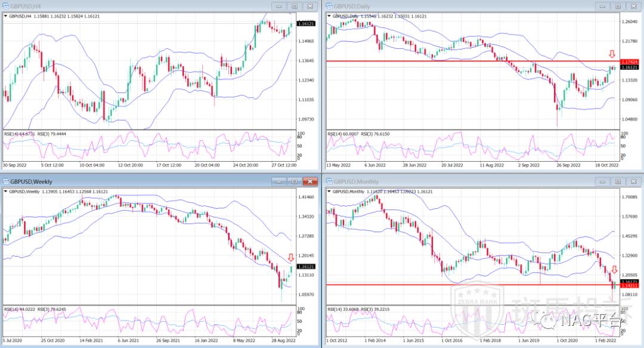The image size is (644, 348).
Task: Click the current price 1.16121 label in H4 chart
Action: [306, 24]
